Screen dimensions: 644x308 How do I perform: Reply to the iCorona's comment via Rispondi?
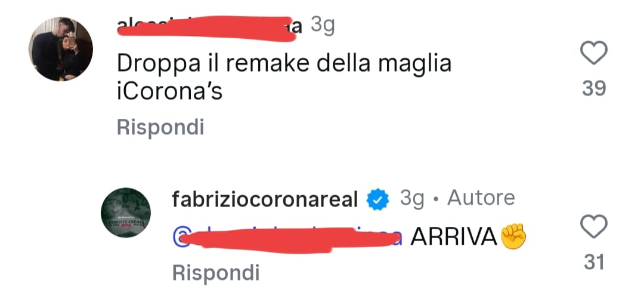[160, 128]
